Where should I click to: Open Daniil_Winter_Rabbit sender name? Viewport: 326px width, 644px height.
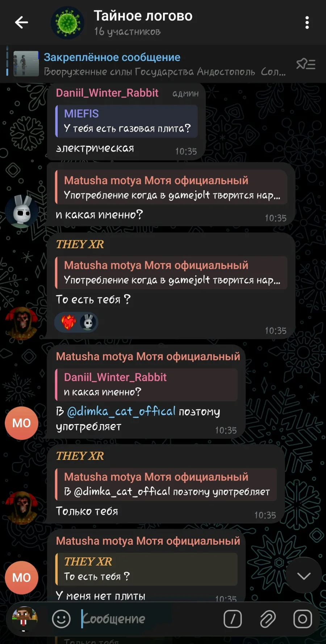point(107,93)
